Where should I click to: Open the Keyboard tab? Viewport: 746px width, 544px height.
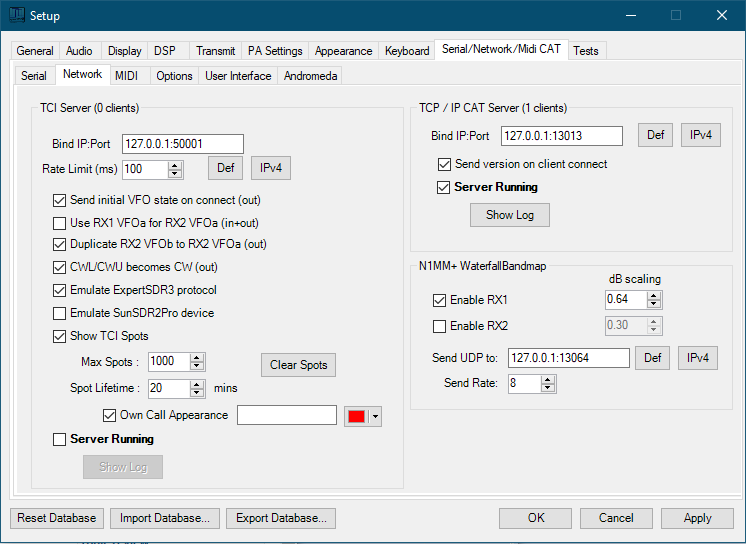pyautogui.click(x=407, y=51)
